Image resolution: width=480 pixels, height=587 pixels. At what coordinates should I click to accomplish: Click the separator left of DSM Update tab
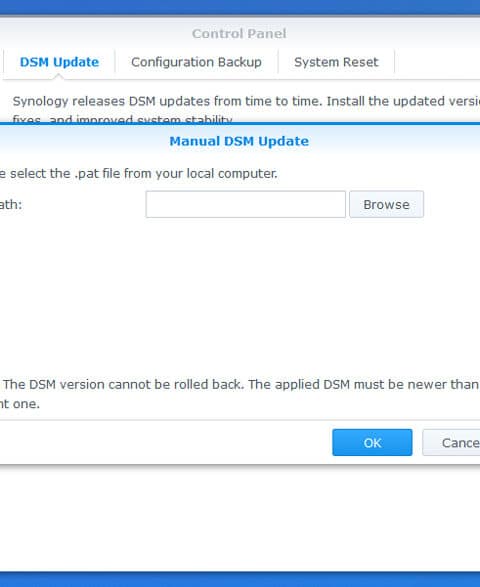[x=3, y=62]
